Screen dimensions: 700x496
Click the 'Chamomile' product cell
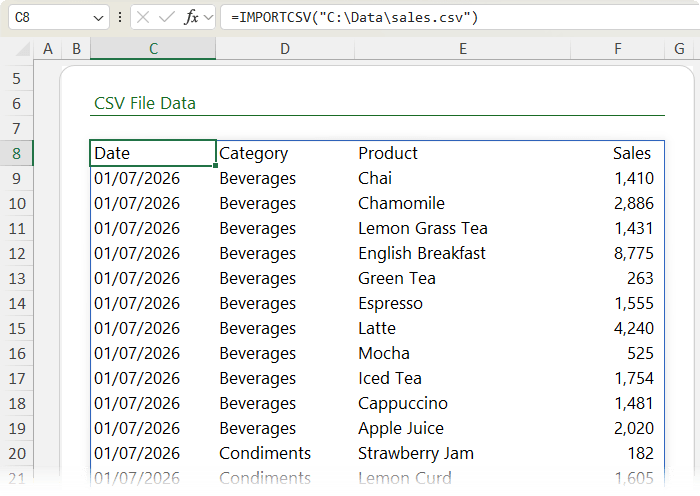(x=462, y=203)
